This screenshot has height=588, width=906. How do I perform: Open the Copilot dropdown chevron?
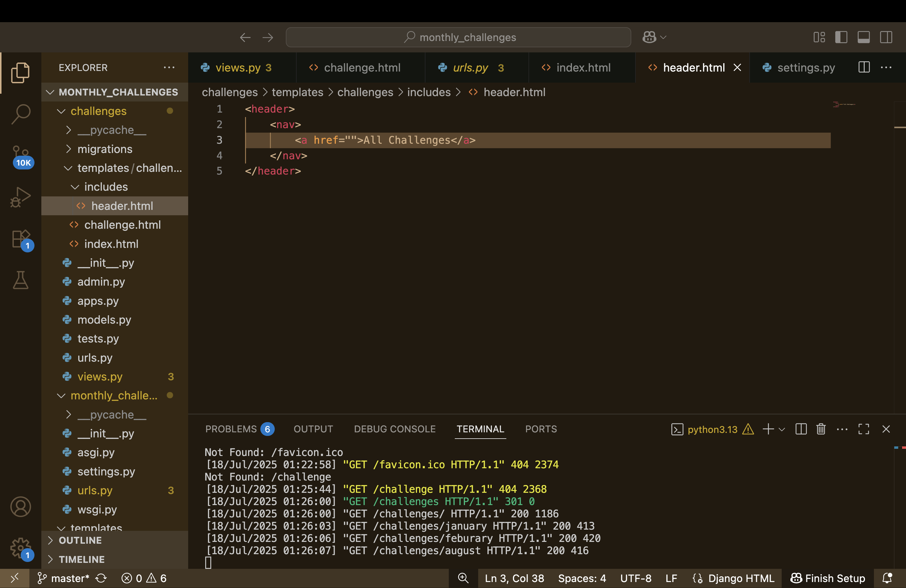[x=663, y=37]
